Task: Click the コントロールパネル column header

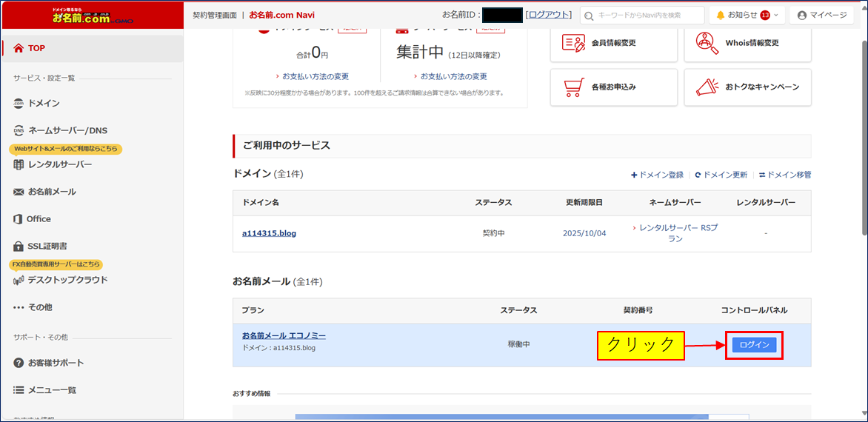Action: pyautogui.click(x=754, y=311)
